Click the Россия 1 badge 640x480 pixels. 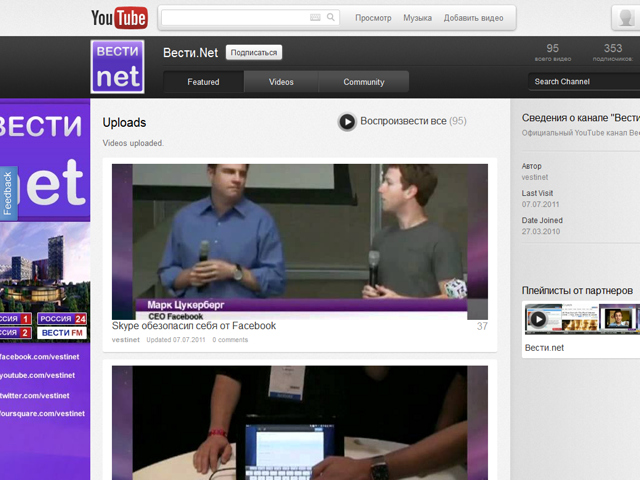16,319
